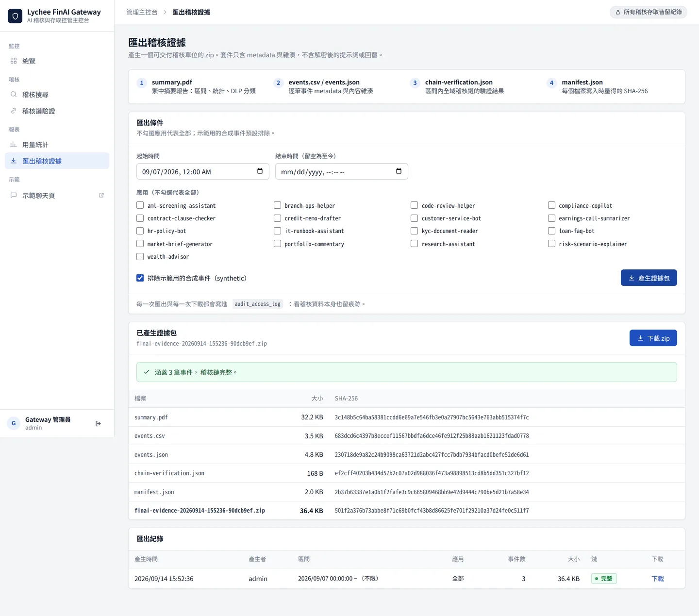Click the 用量統計 bar chart icon

pyautogui.click(x=14, y=144)
